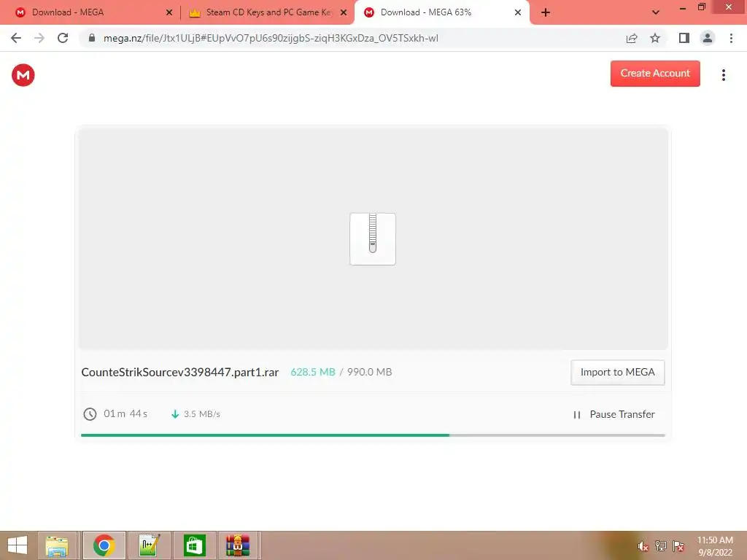Image resolution: width=747 pixels, height=560 pixels.
Task: Click the network tray icon
Action: pyautogui.click(x=661, y=546)
